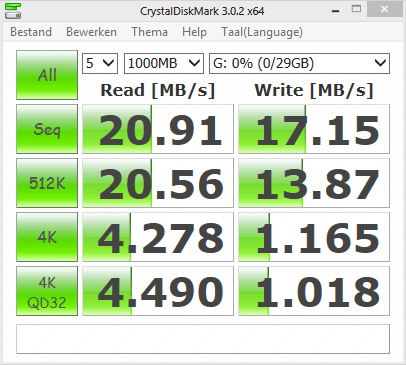Select the Seq write value 17.15
406x365 pixels.
click(x=314, y=129)
